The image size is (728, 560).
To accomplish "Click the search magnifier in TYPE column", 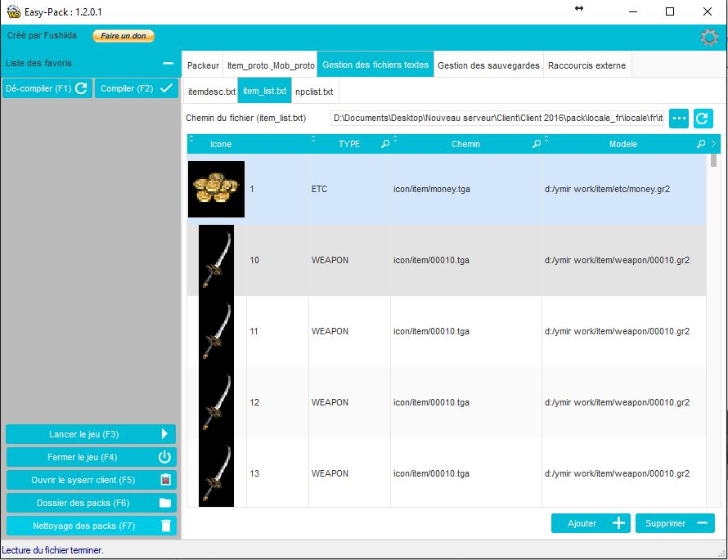I will point(385,144).
